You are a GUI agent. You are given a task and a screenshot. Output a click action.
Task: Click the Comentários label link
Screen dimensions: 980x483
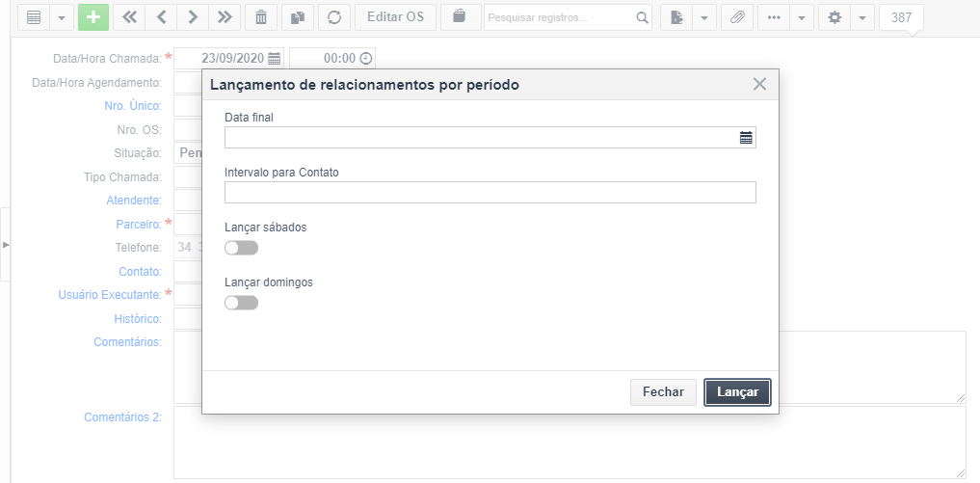tap(127, 342)
